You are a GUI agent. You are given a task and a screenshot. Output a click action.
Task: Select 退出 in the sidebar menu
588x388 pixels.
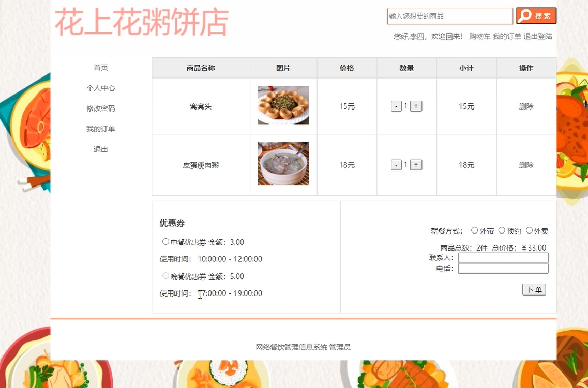coord(101,149)
